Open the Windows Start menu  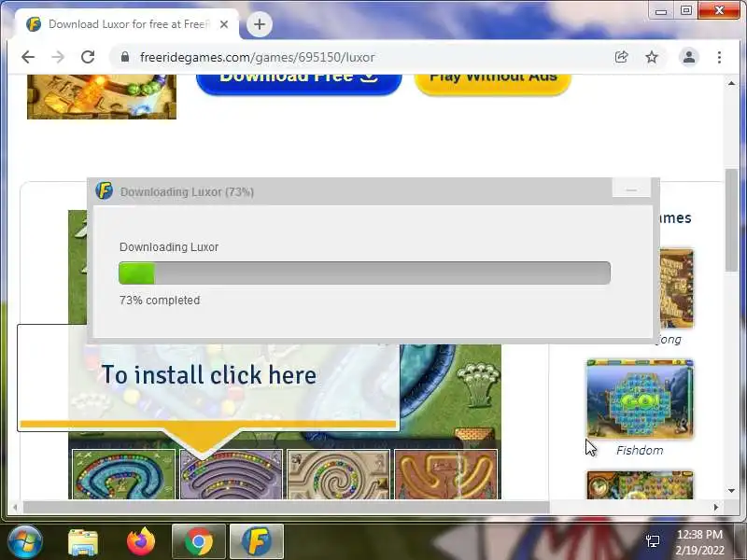coord(25,542)
